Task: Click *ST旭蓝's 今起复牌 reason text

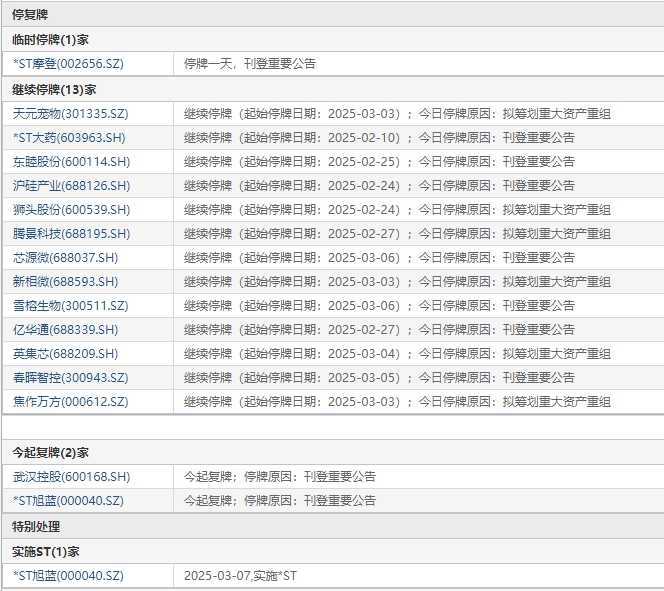Action: tap(280, 501)
